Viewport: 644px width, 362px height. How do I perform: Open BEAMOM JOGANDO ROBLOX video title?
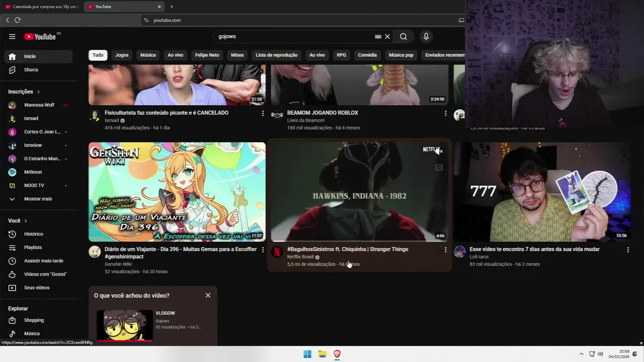coord(323,113)
